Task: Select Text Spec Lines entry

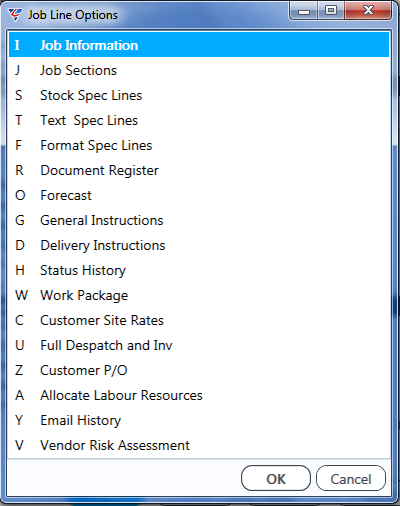Action: pos(199,120)
